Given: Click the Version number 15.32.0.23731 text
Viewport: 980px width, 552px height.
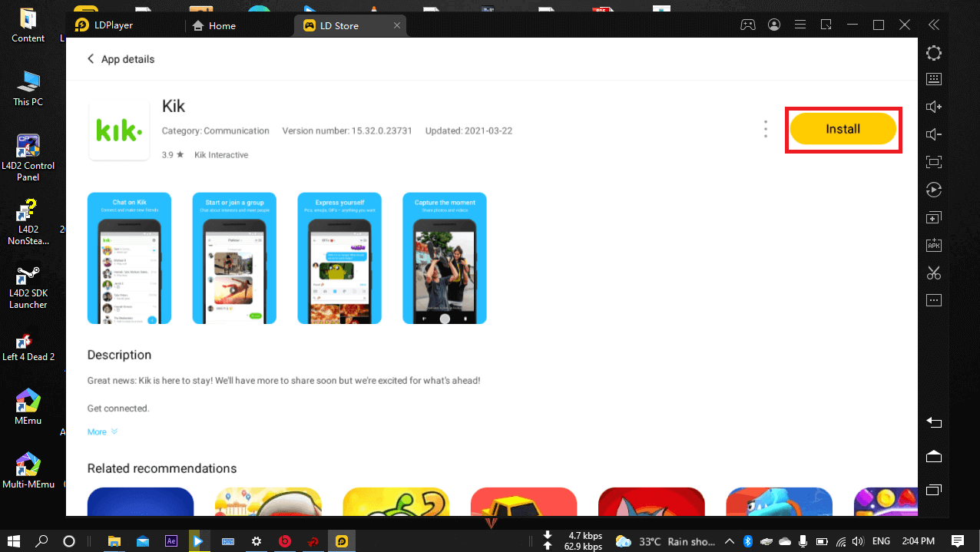Looking at the screenshot, I should click(x=347, y=131).
